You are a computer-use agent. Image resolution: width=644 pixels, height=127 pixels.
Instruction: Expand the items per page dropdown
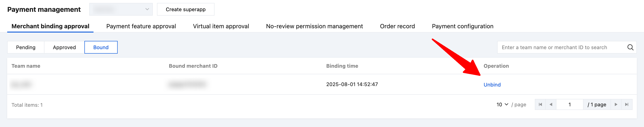pyautogui.click(x=502, y=105)
